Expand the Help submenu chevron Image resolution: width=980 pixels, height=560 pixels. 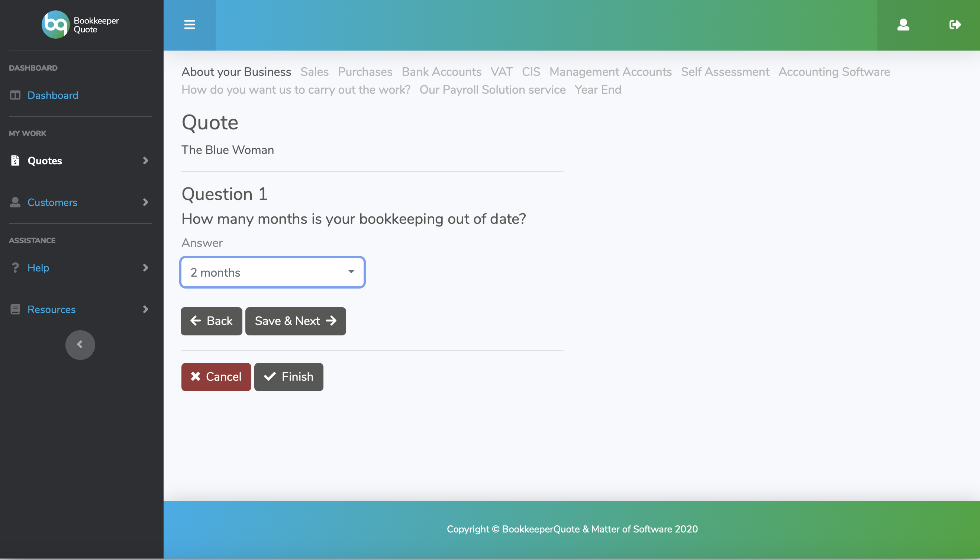(x=145, y=268)
